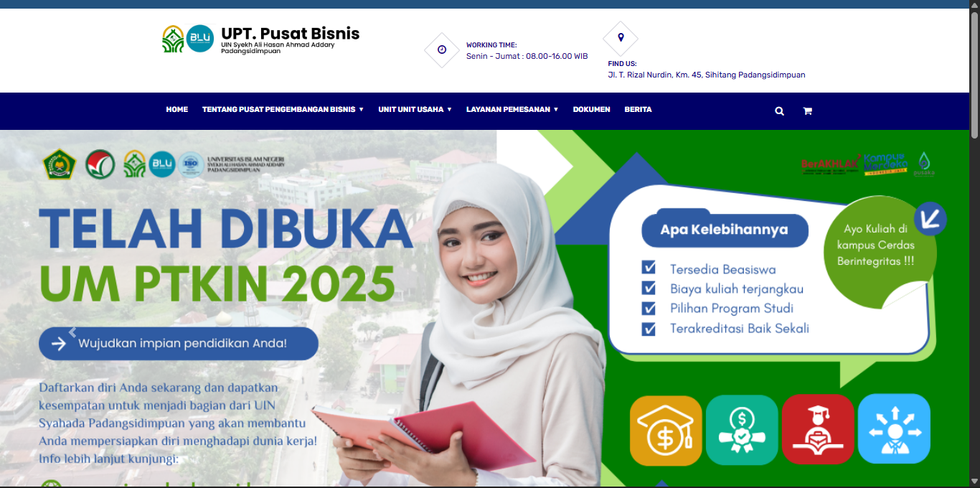980x488 pixels.
Task: Click the Apa Kelebihannya label
Action: pyautogui.click(x=725, y=230)
